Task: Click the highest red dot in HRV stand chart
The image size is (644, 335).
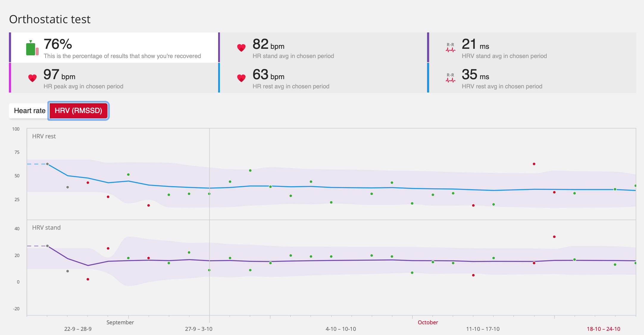Action: (x=554, y=237)
